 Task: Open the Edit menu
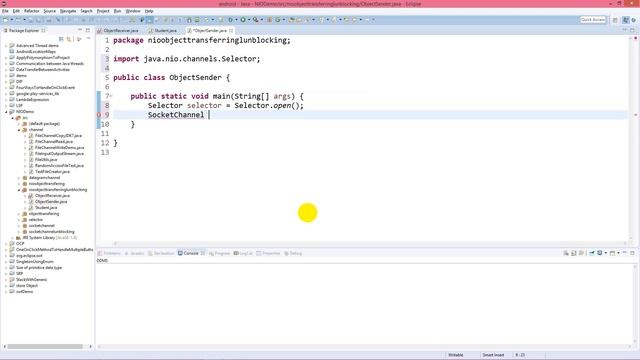coord(16,11)
